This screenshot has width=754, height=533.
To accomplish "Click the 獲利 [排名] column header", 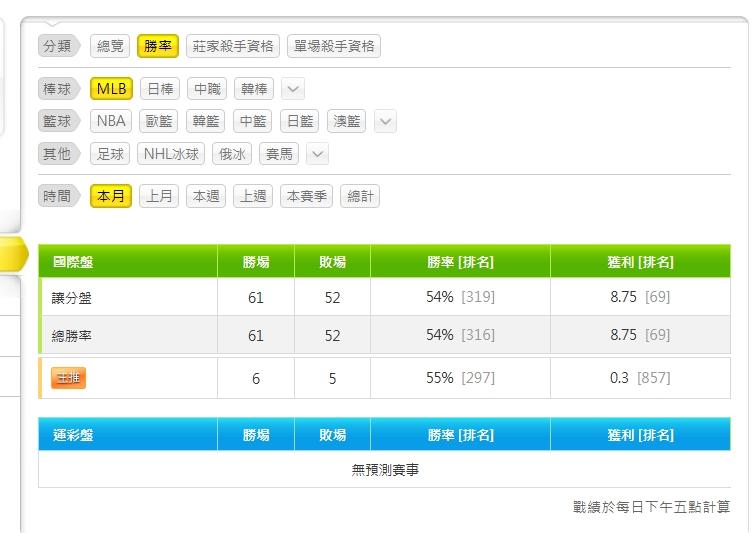I will (640, 262).
